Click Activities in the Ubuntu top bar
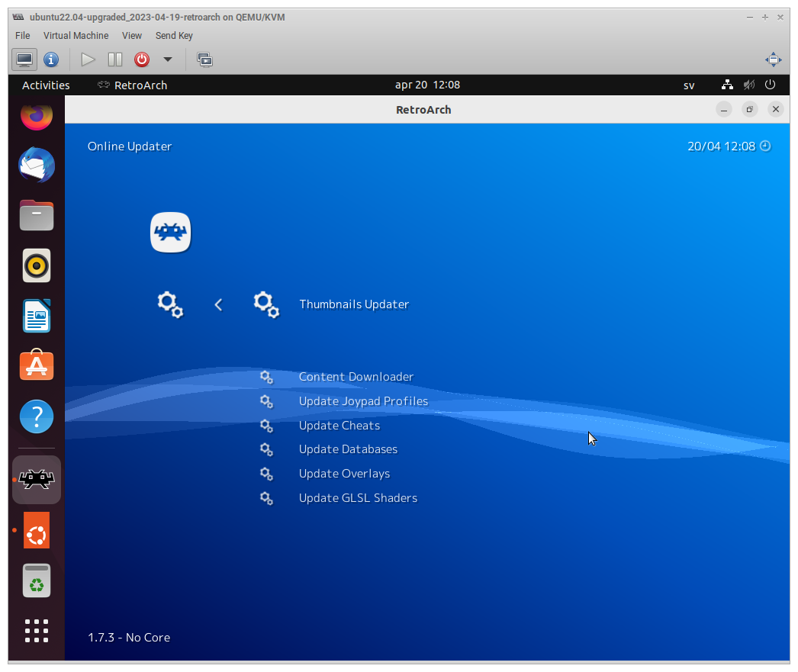This screenshot has width=798, height=672. (45, 85)
